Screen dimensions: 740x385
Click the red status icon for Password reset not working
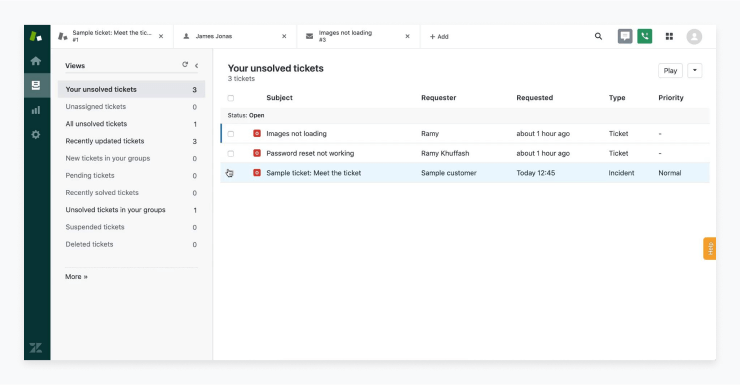(257, 153)
